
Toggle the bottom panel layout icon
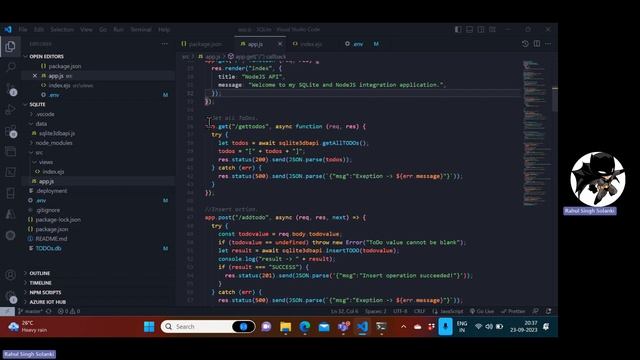(470, 29)
